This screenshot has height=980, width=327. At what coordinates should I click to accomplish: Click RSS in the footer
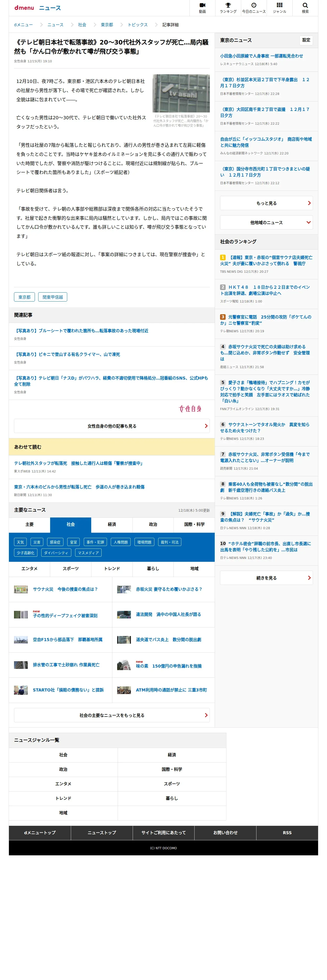click(287, 833)
